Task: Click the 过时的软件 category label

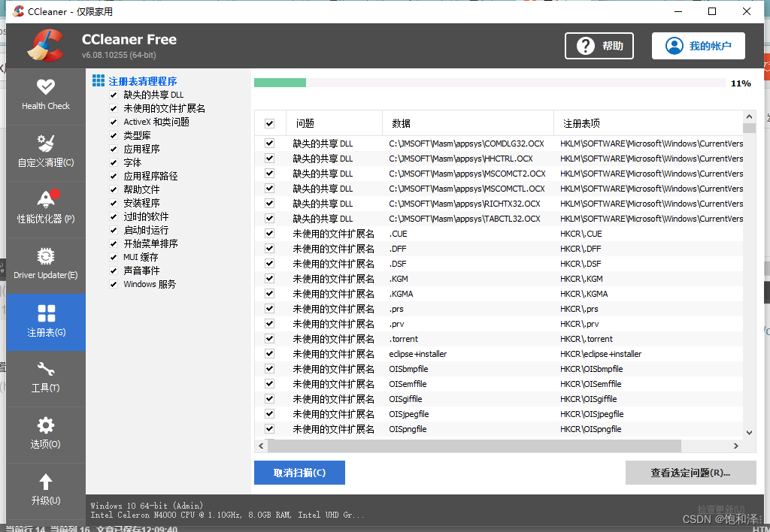Action: 146,216
